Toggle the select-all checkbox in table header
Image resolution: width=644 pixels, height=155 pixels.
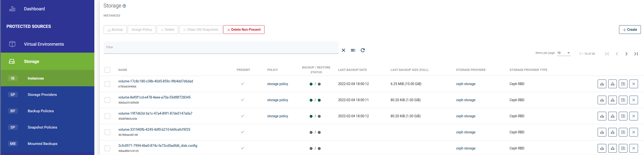[108, 70]
